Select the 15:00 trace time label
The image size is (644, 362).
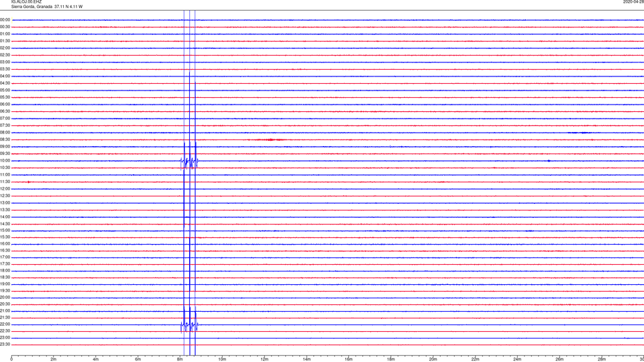pos(5,231)
